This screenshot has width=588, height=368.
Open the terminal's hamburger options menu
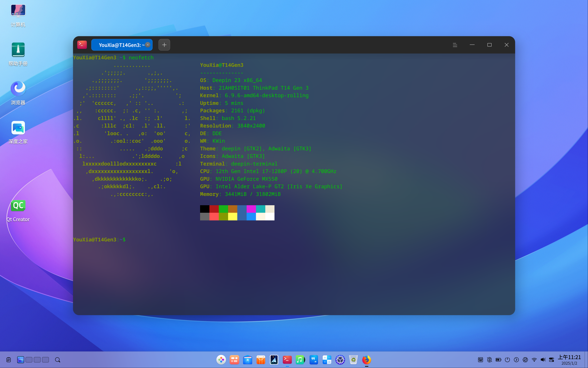[x=455, y=45]
